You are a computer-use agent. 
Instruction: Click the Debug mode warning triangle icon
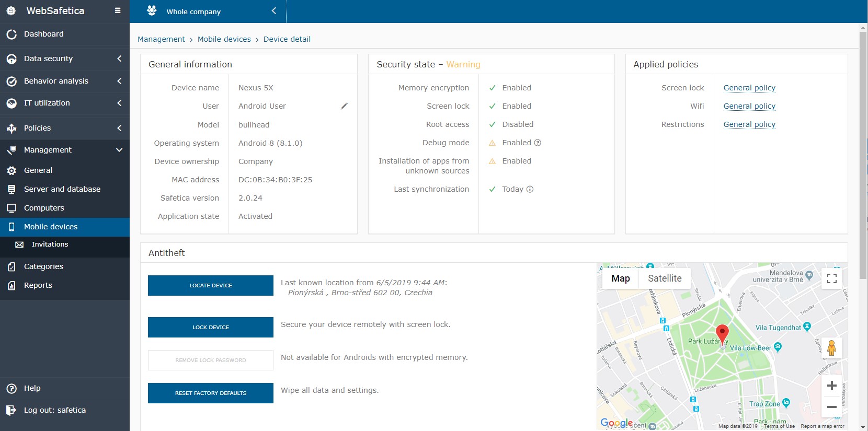492,143
